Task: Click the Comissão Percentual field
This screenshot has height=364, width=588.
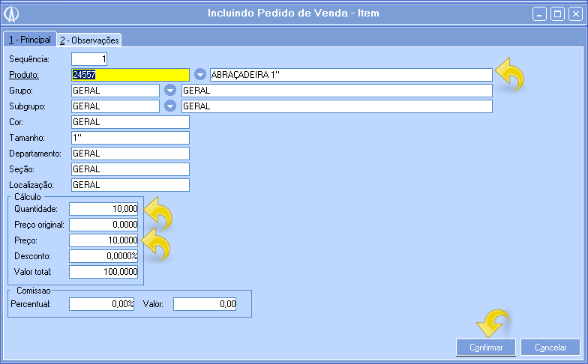Action: [x=101, y=304]
